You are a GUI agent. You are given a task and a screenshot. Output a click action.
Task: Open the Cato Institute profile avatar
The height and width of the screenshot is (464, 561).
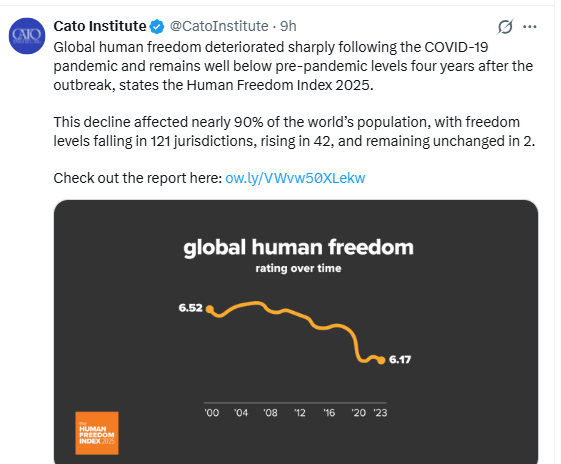(27, 36)
